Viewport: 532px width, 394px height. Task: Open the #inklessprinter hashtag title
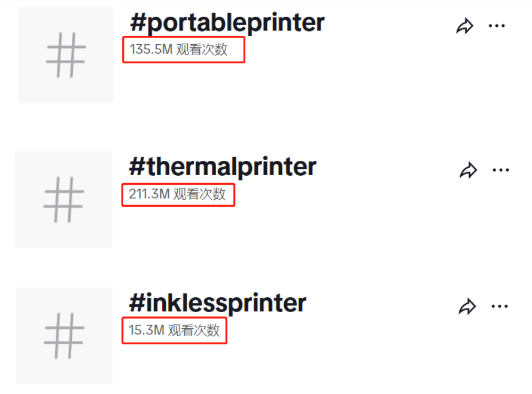[x=217, y=303]
